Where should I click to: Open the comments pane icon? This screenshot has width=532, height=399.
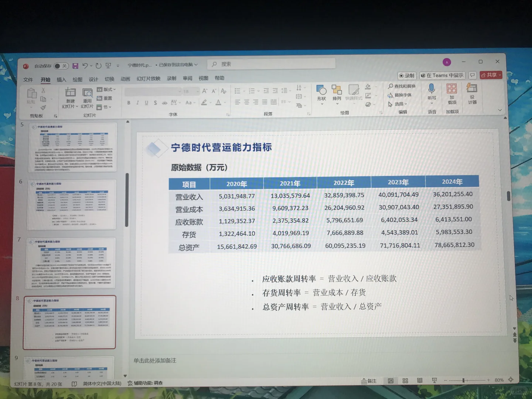tap(472, 75)
